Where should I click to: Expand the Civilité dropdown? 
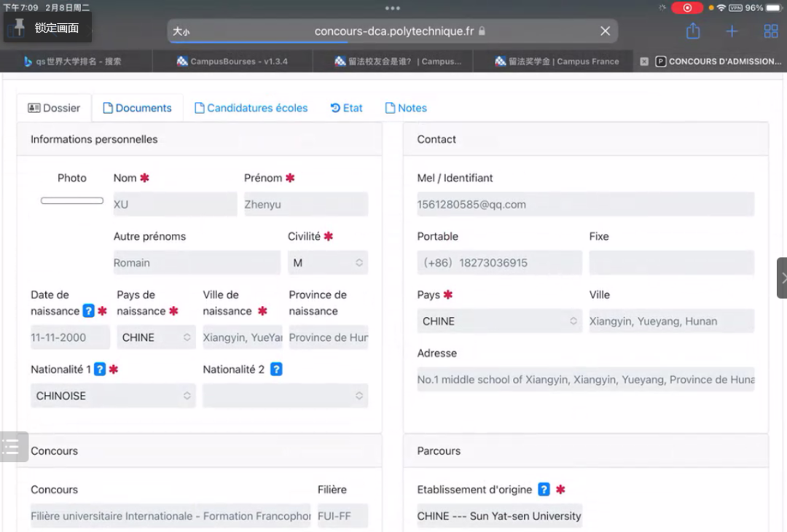coord(327,263)
